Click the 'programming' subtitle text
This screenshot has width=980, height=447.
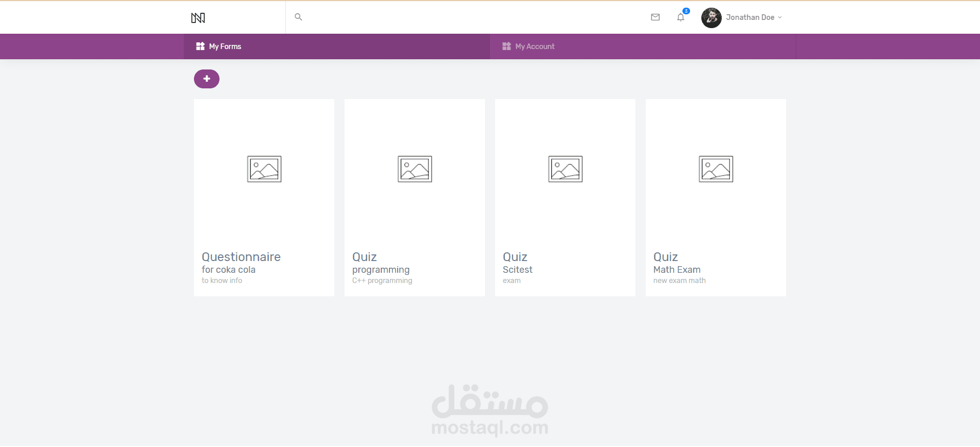[x=381, y=270]
